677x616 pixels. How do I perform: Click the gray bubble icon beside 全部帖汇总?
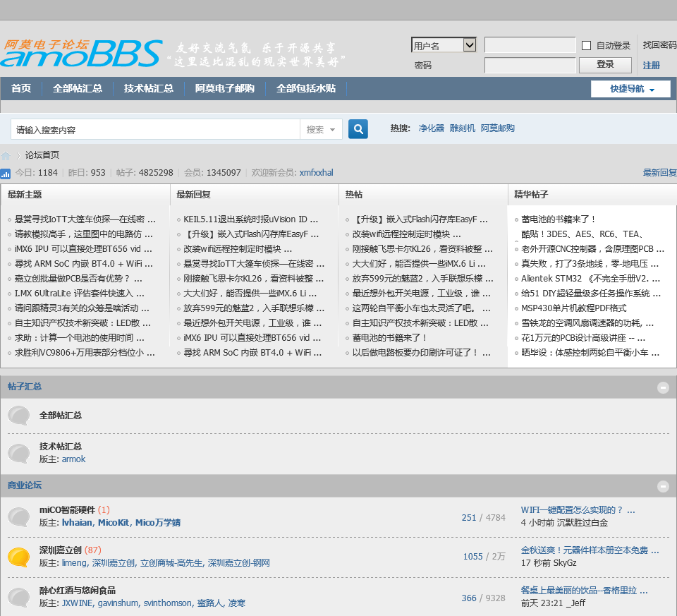(18, 416)
